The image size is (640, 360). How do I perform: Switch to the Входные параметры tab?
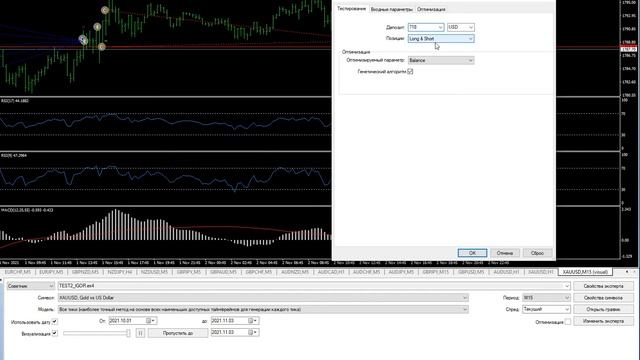click(x=391, y=9)
